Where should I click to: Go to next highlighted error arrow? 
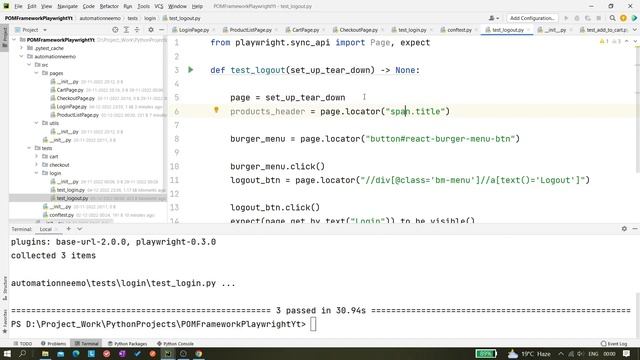635,41
